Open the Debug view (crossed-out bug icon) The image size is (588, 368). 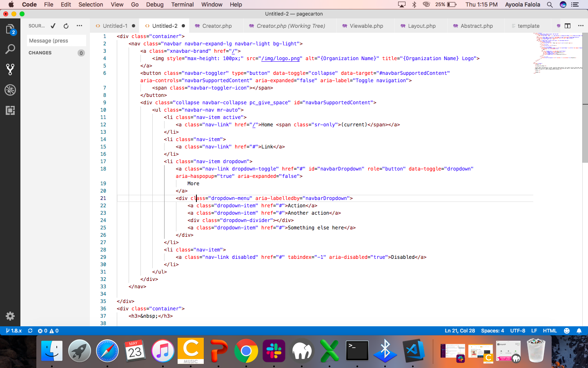point(10,90)
